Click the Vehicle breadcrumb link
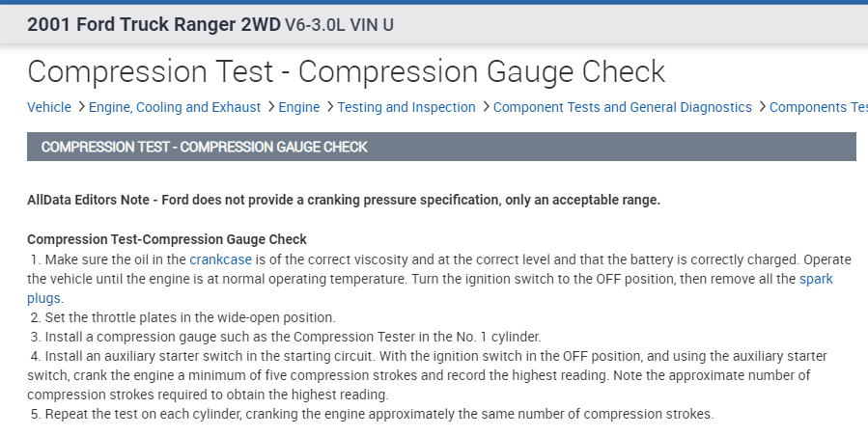 coord(48,107)
